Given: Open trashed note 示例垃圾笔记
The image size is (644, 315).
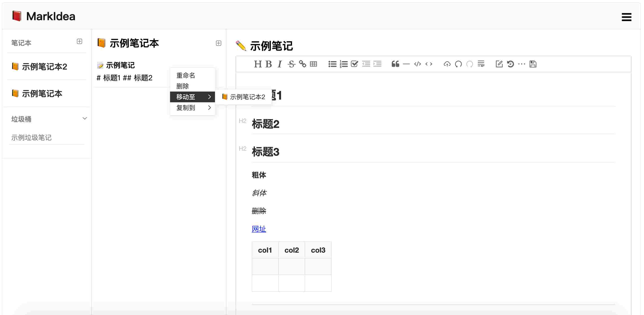Looking at the screenshot, I should (x=31, y=138).
